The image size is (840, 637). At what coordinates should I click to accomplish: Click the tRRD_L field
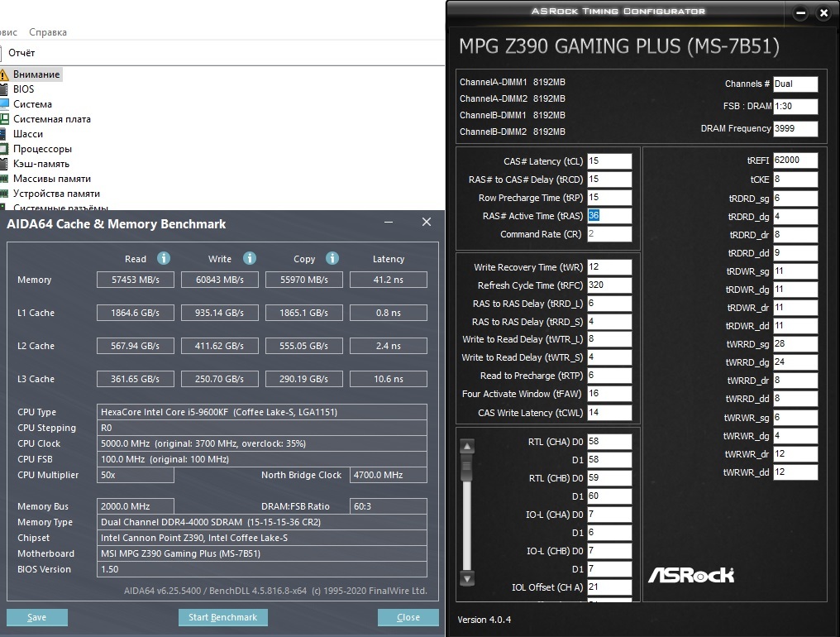click(609, 304)
